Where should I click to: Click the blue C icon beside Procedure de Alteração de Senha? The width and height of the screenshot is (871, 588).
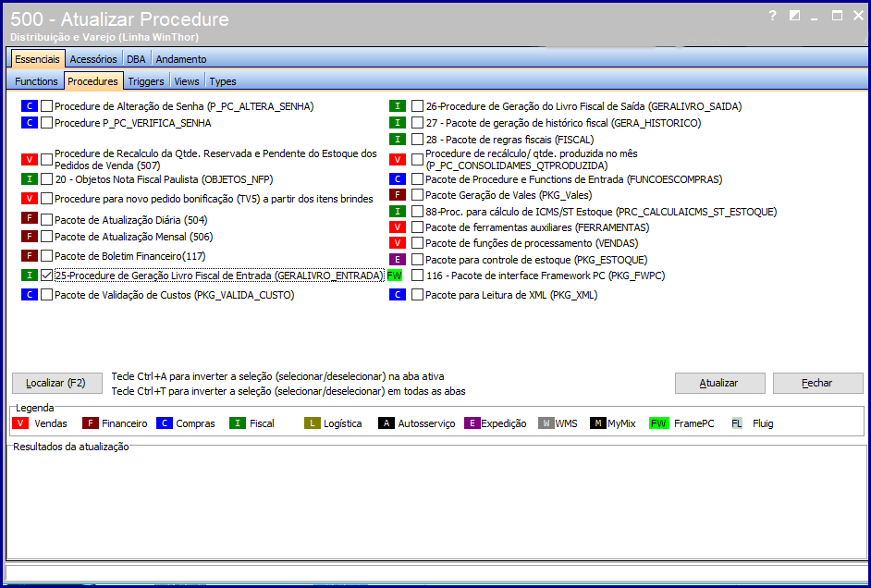(x=30, y=106)
